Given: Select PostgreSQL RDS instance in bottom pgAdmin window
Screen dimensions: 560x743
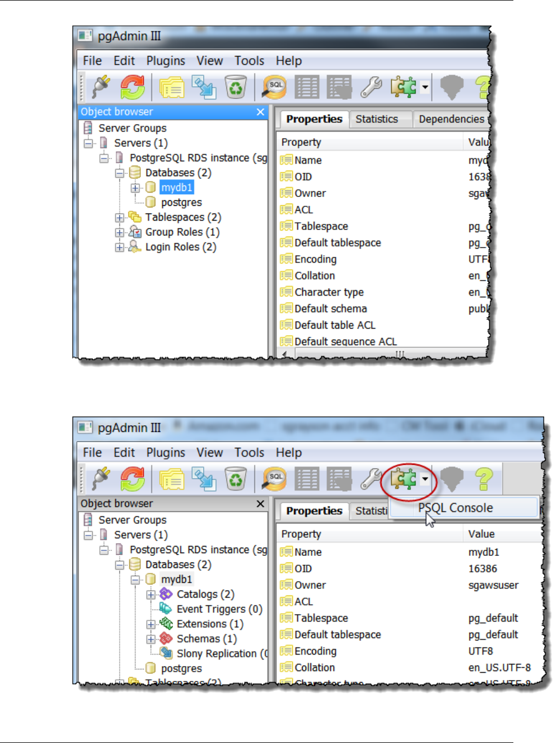Looking at the screenshot, I should click(199, 550).
